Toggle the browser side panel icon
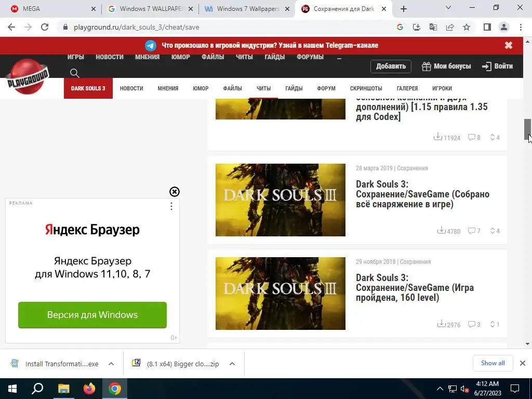Image resolution: width=532 pixels, height=399 pixels. pos(487,27)
